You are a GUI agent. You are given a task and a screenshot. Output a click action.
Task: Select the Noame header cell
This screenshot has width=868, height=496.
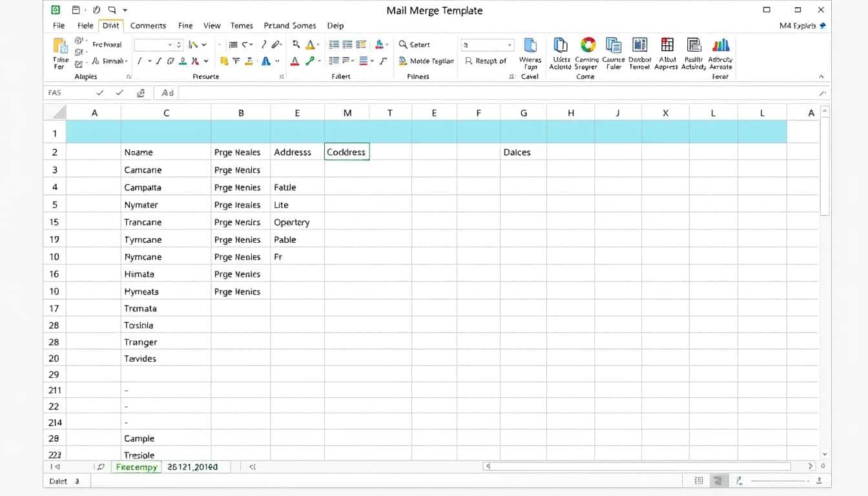(166, 152)
